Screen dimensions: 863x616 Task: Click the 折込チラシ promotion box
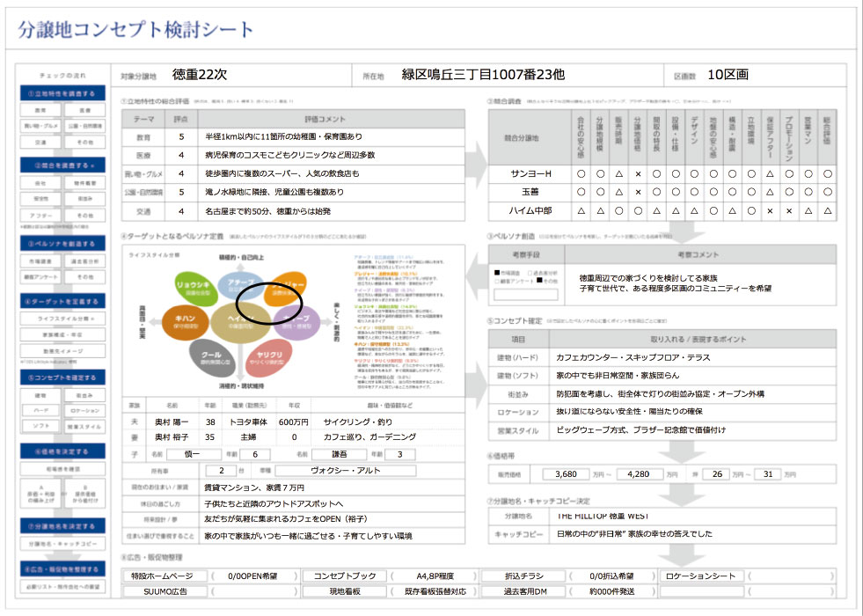coord(523,576)
